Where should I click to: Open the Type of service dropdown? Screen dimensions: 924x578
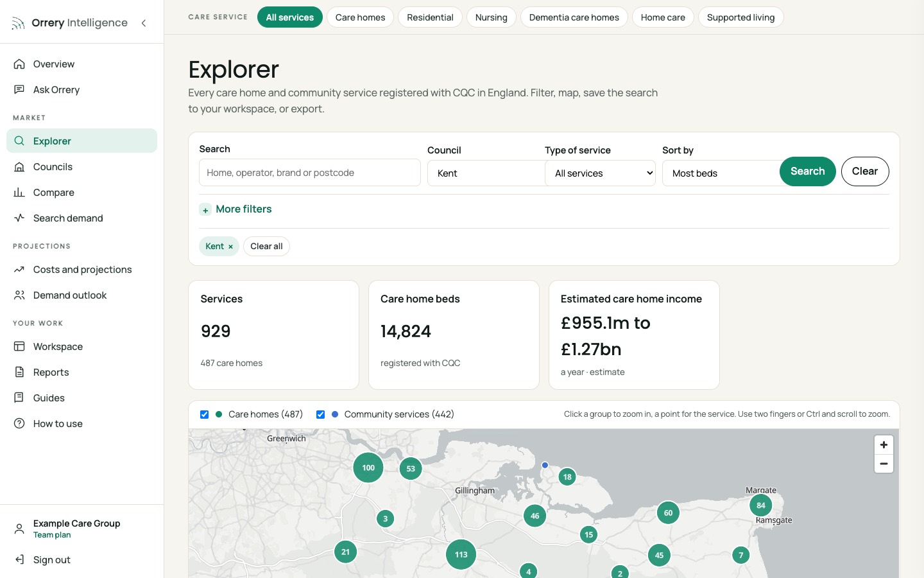click(600, 173)
